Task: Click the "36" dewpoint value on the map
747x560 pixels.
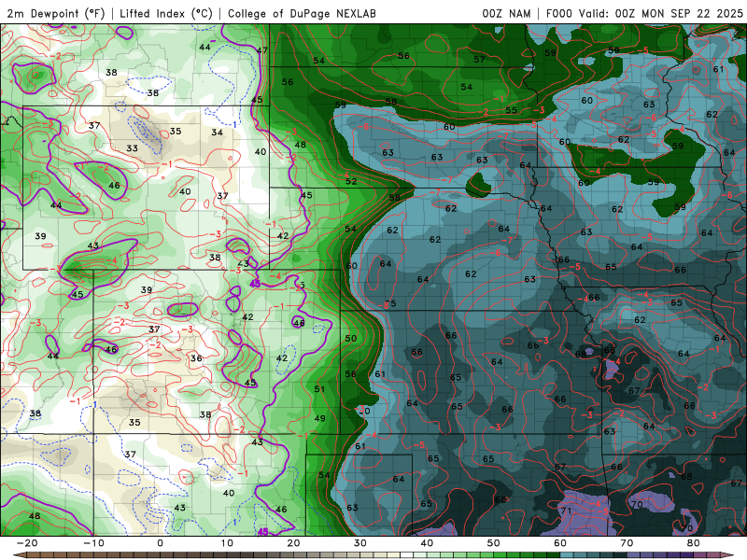Action: pos(196,358)
